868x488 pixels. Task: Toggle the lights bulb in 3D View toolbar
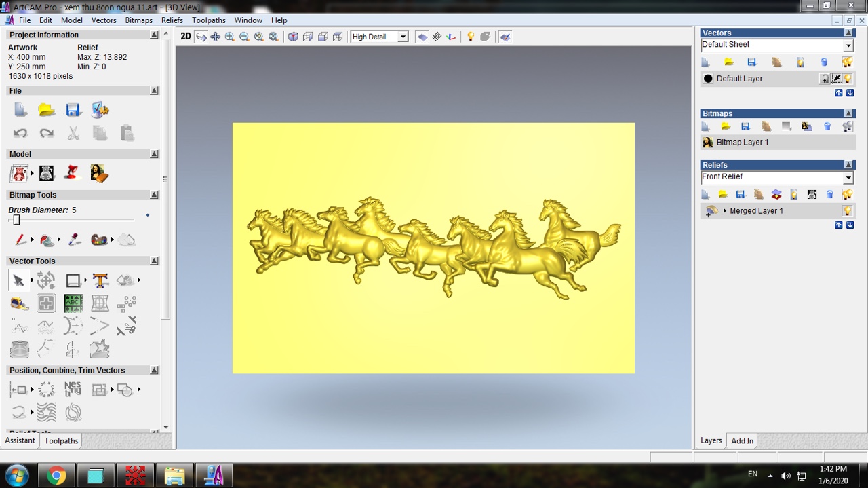[471, 37]
